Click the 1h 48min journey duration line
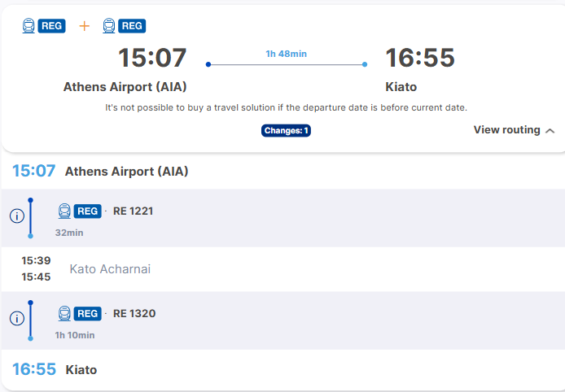 point(287,64)
